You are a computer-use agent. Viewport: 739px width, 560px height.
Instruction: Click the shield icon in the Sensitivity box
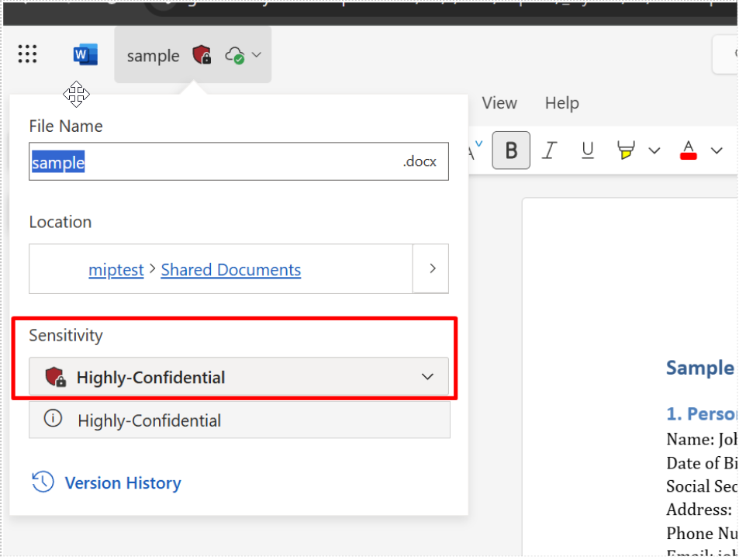pyautogui.click(x=55, y=378)
